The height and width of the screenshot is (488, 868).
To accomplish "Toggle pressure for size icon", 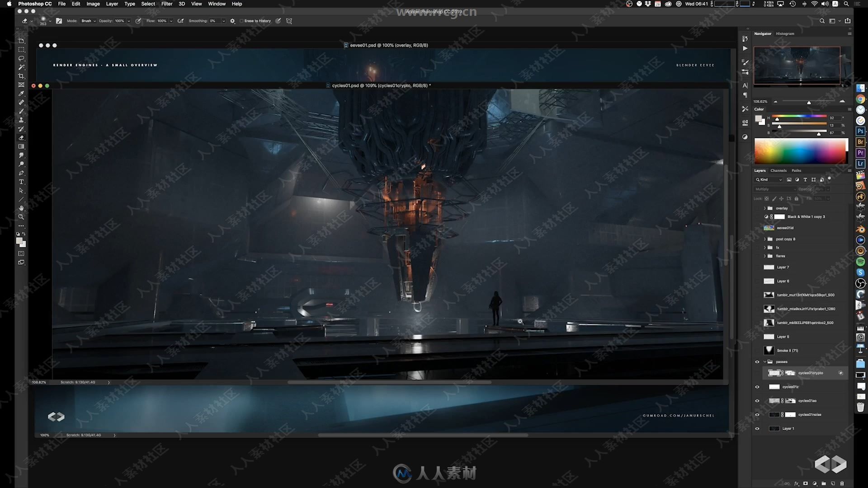I will (x=278, y=21).
